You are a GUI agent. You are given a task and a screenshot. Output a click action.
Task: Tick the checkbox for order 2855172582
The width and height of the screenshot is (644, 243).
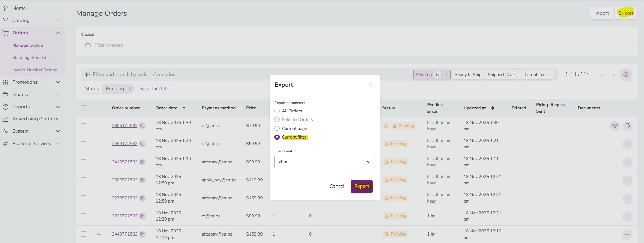[x=84, y=126]
